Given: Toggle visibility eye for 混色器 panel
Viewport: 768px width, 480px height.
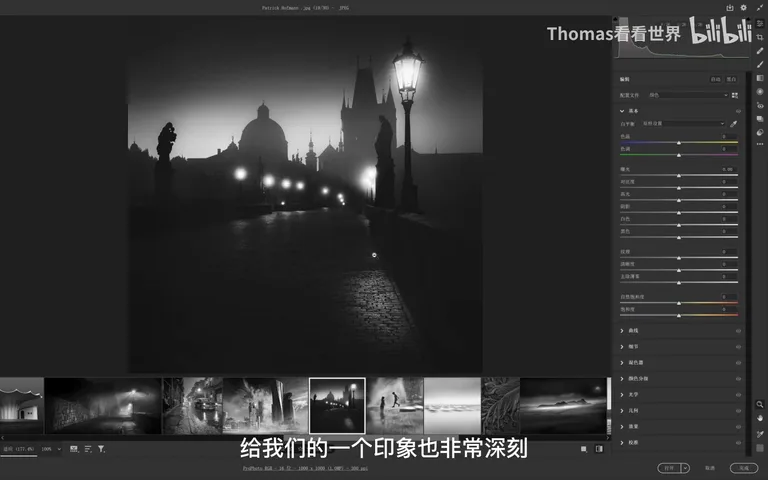Looking at the screenshot, I should click(738, 362).
